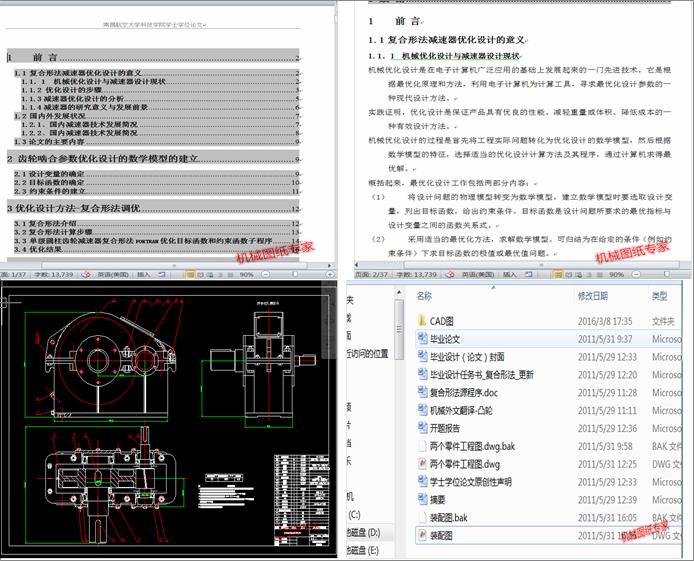Select the Word icon beside 毕业论文
Viewport: 694px width, 561px height.
coord(423,339)
